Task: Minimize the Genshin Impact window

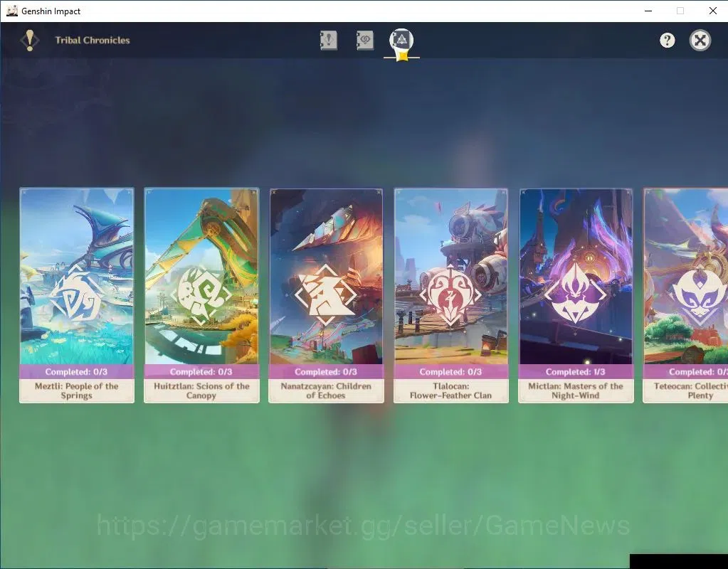Action: [x=648, y=11]
